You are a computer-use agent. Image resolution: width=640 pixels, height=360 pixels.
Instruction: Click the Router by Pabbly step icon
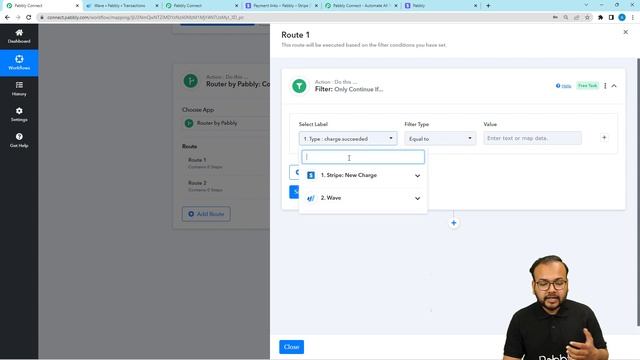(191, 81)
